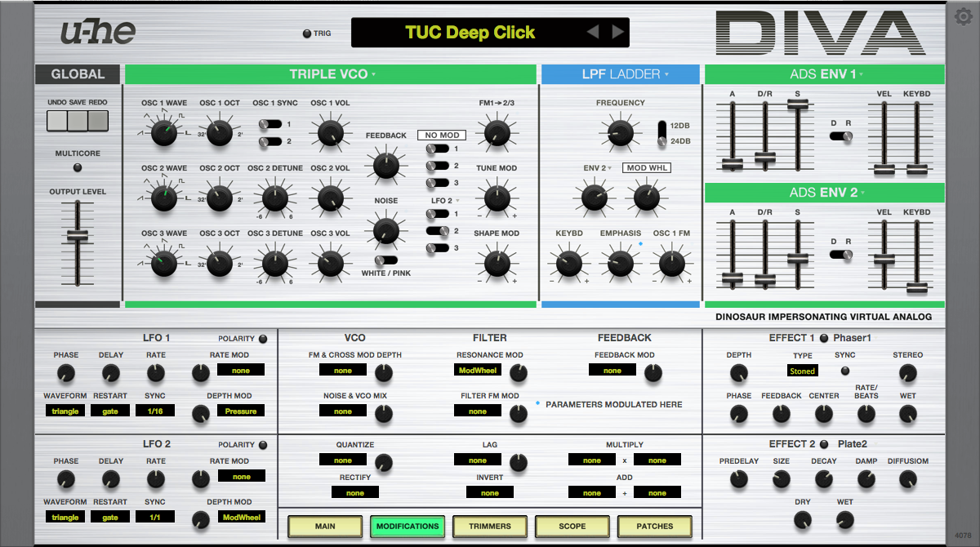Viewport: 980px width, 547px height.
Task: Toggle the Effect 1 SYNC LED
Action: (x=845, y=370)
